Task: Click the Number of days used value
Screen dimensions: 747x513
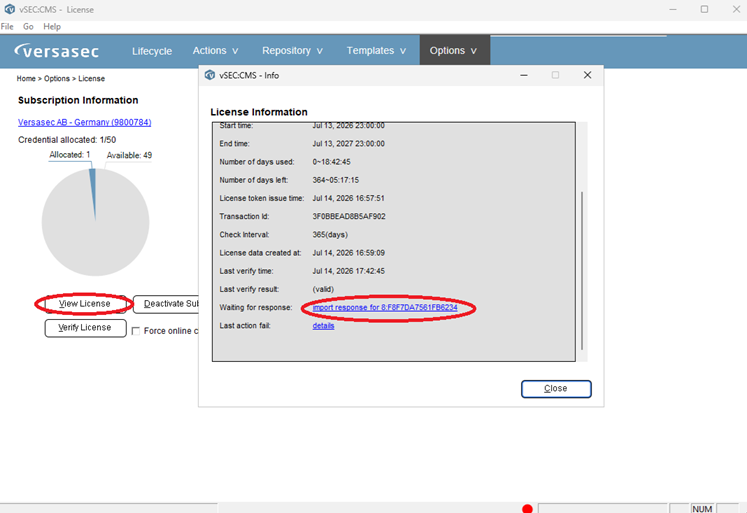Action: 331,162
